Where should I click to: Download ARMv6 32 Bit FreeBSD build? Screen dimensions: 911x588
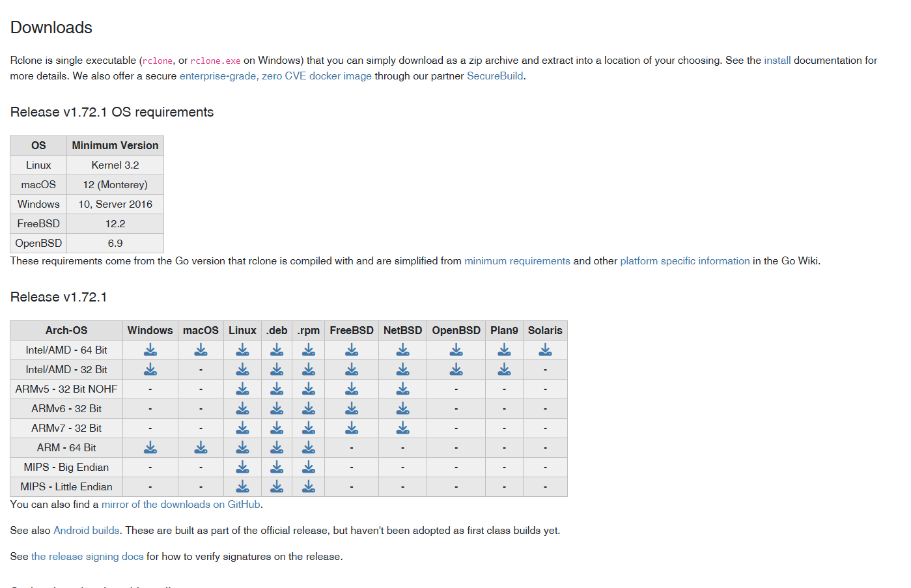[352, 408]
